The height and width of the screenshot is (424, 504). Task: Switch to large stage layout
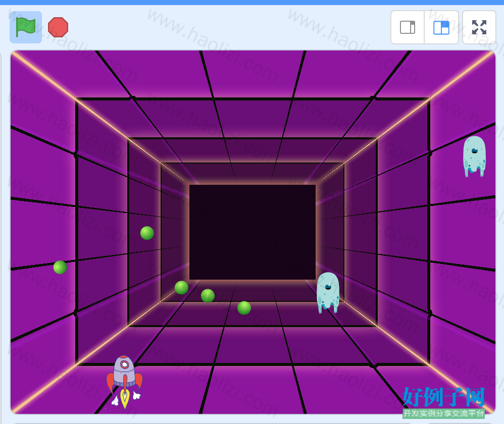coord(441,27)
